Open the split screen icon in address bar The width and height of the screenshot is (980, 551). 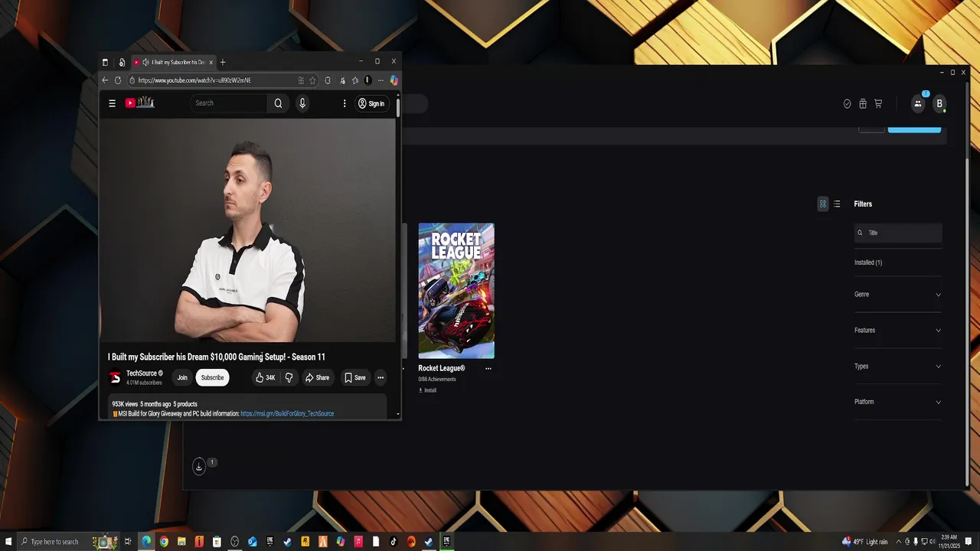pos(301,80)
